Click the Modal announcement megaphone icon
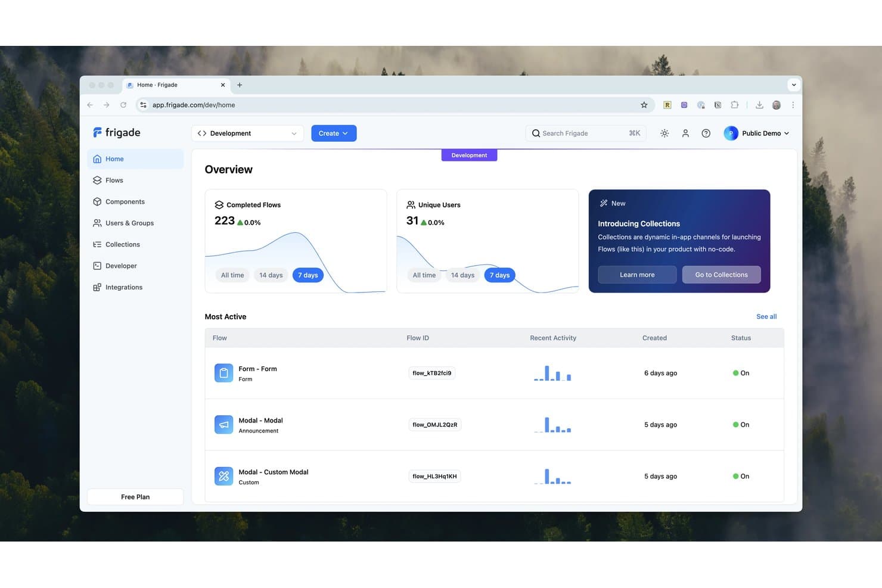882x588 pixels. pos(223,425)
